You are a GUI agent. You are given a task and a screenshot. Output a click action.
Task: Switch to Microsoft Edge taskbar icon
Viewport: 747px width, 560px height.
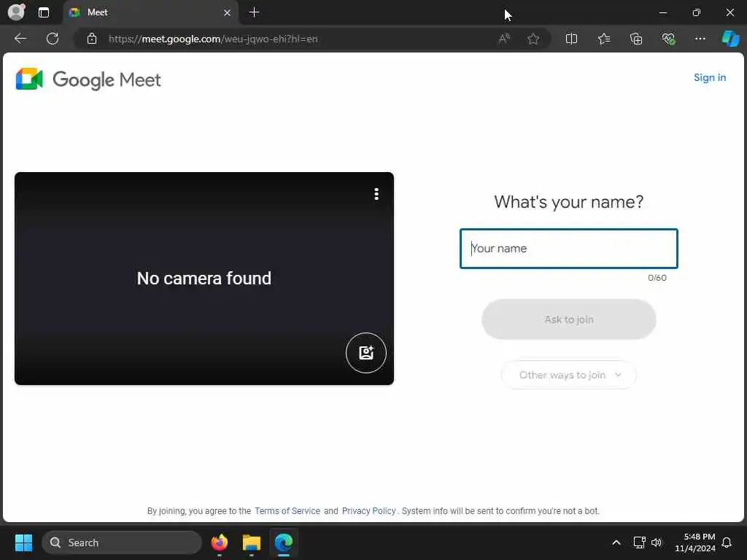click(x=284, y=542)
